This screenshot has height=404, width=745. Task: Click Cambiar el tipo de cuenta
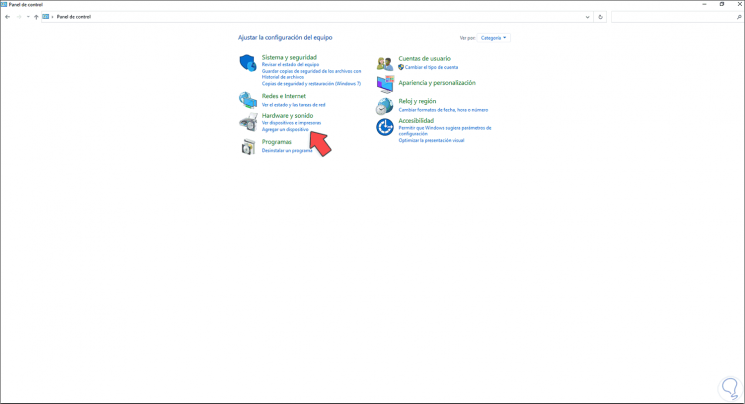pos(431,67)
